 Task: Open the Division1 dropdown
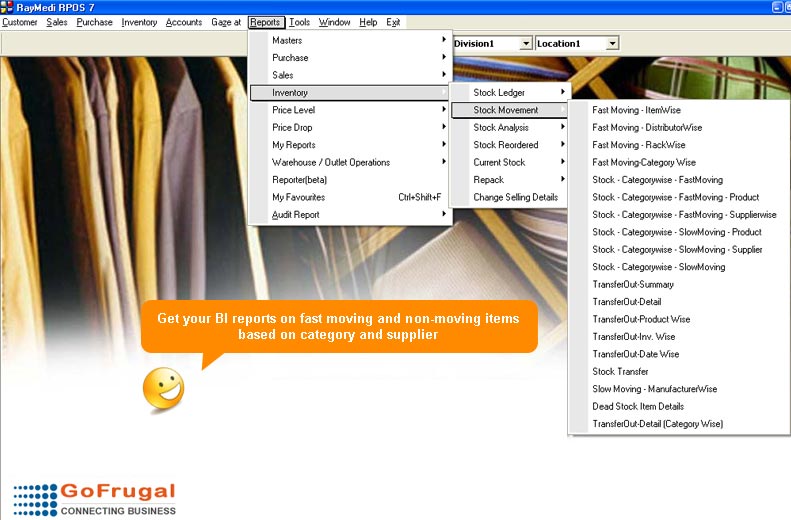(x=525, y=44)
